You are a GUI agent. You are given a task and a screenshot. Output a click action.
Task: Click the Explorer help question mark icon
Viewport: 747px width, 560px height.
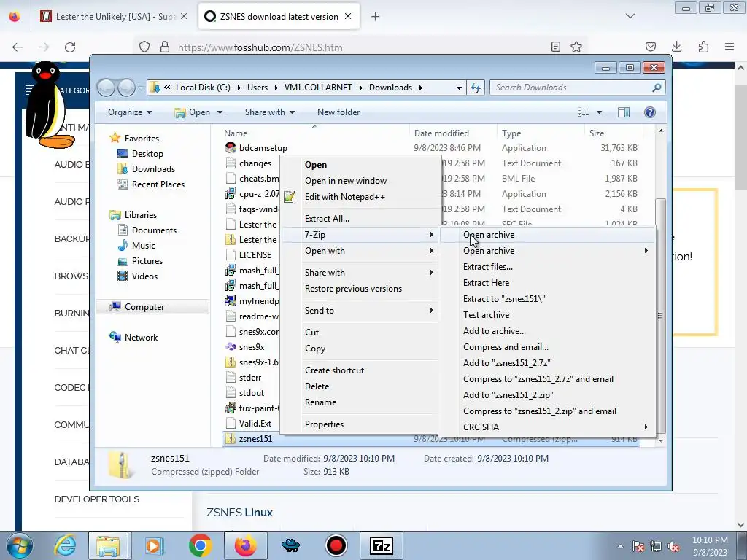pyautogui.click(x=649, y=112)
